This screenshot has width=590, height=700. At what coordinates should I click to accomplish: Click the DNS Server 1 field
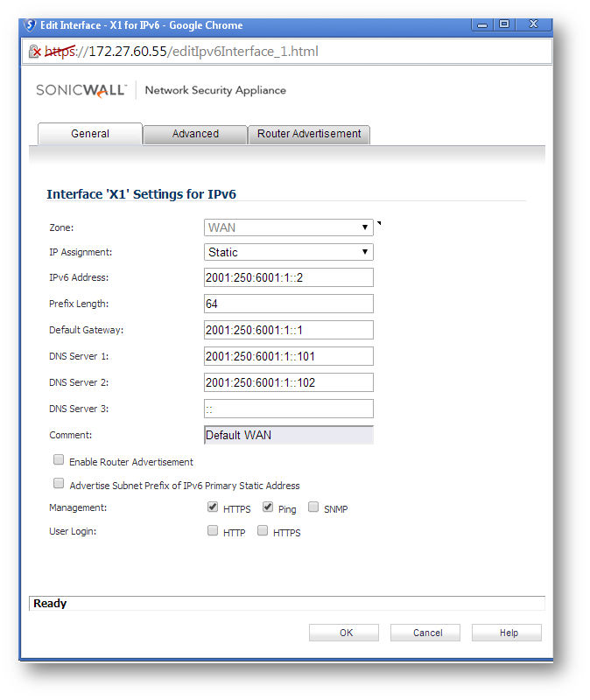click(x=289, y=356)
